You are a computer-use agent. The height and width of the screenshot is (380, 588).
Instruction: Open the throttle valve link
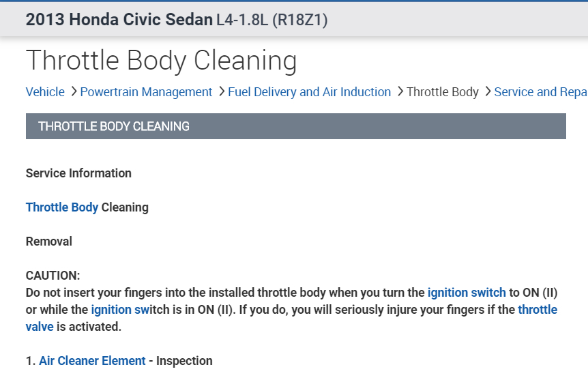point(538,310)
